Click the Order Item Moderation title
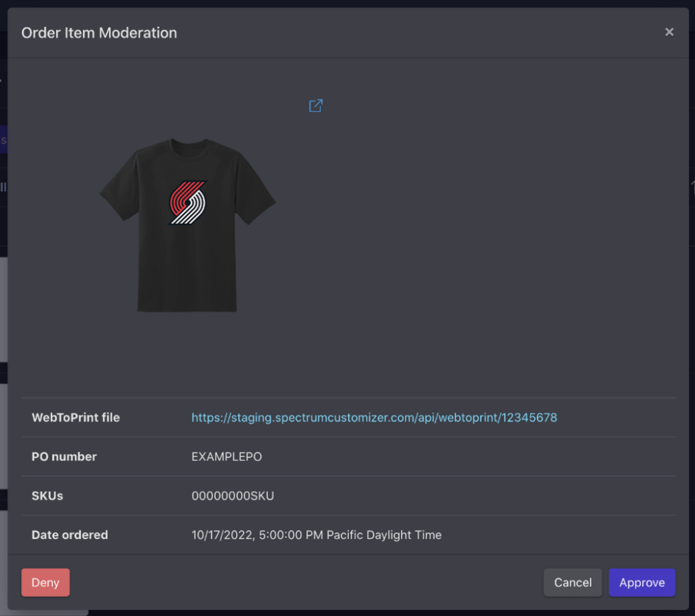 (99, 33)
